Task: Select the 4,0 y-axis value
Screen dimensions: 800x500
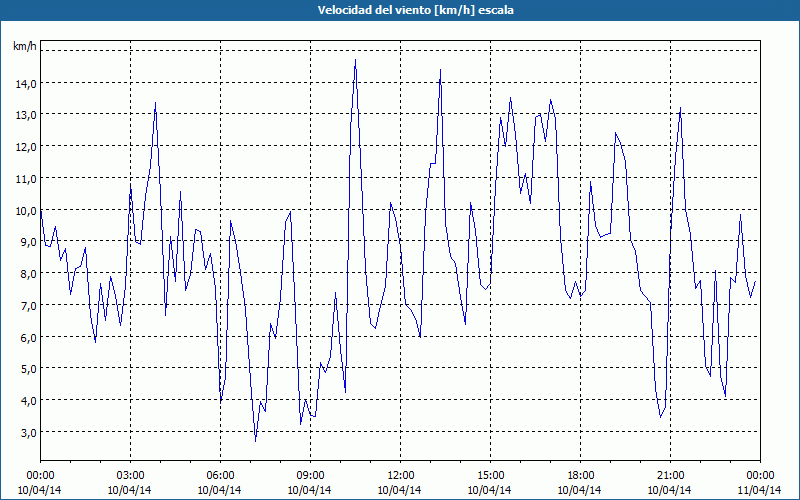Action: (x=28, y=401)
